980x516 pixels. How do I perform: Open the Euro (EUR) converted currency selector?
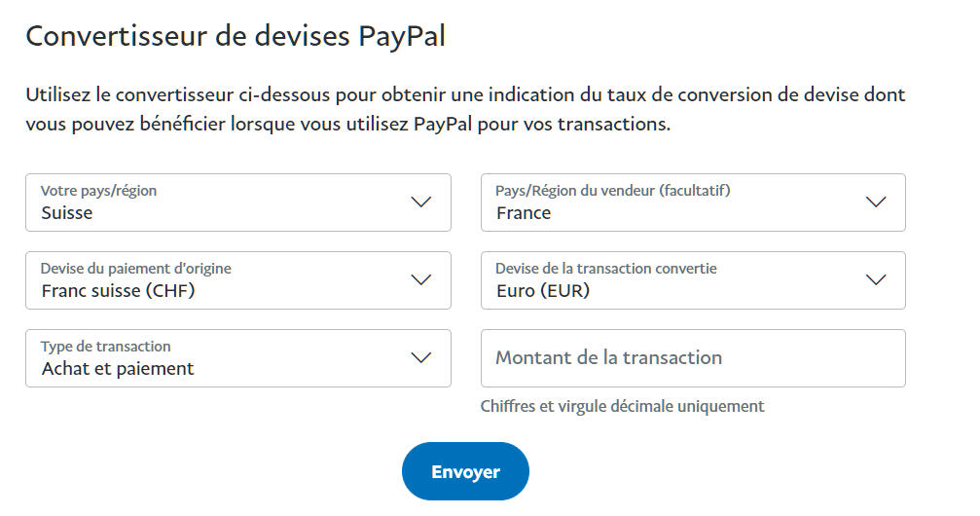click(543, 291)
